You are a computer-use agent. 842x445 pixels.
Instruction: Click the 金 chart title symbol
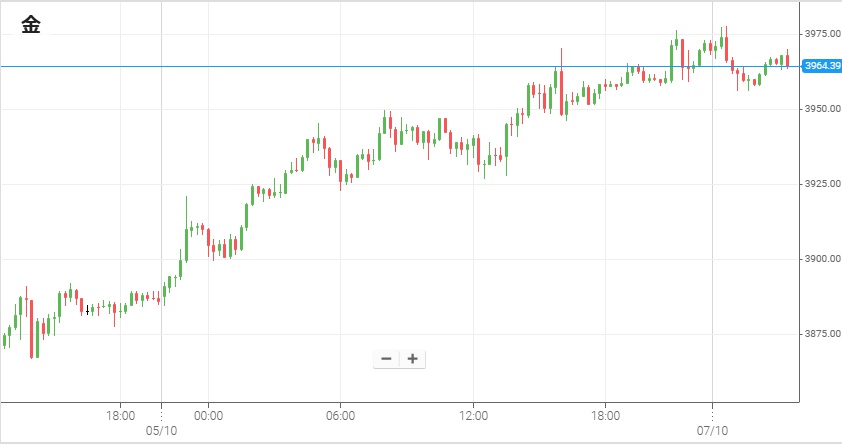[x=31, y=26]
